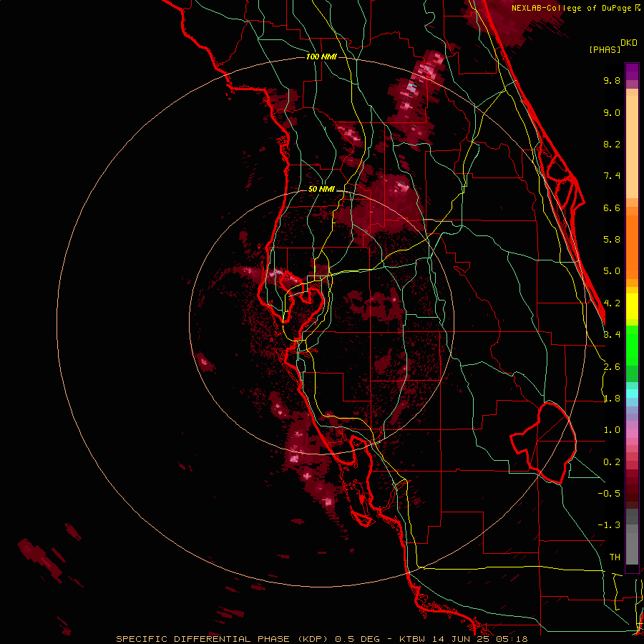Click the 1.0 value on the color scale
The width and height of the screenshot is (644, 644).
pyautogui.click(x=612, y=430)
